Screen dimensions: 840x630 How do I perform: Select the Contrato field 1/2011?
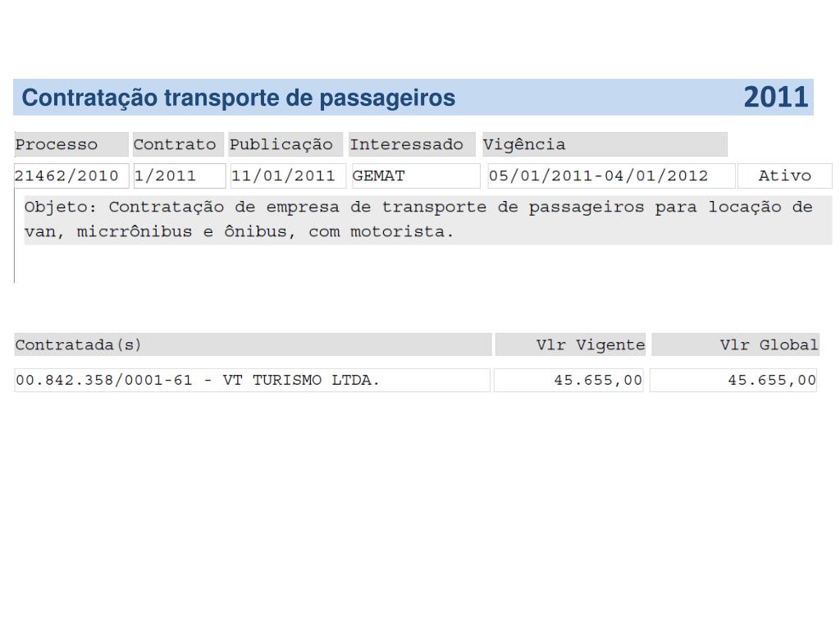(x=180, y=176)
